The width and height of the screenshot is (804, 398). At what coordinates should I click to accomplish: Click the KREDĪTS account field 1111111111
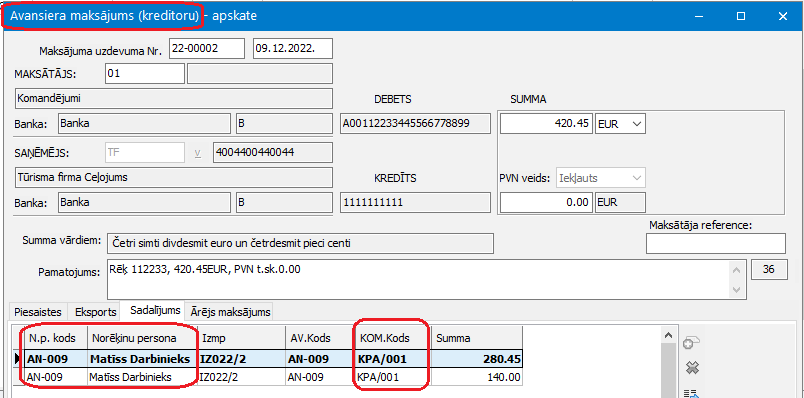point(415,202)
